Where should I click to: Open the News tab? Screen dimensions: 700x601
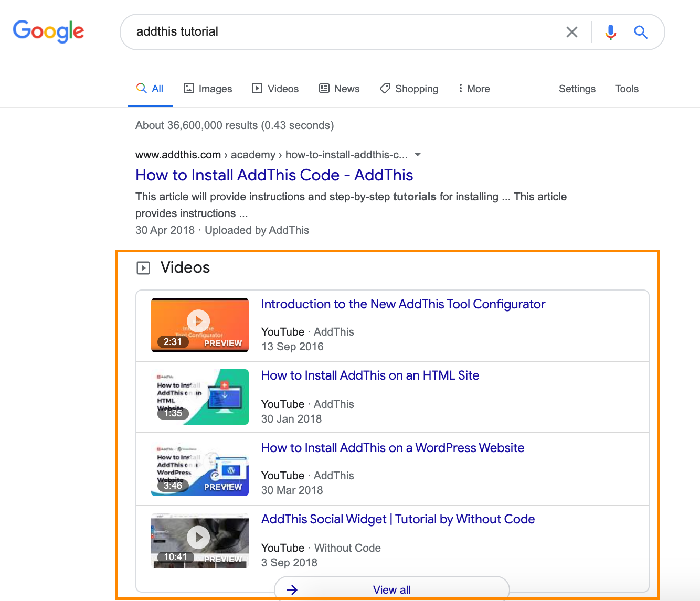[x=340, y=89]
